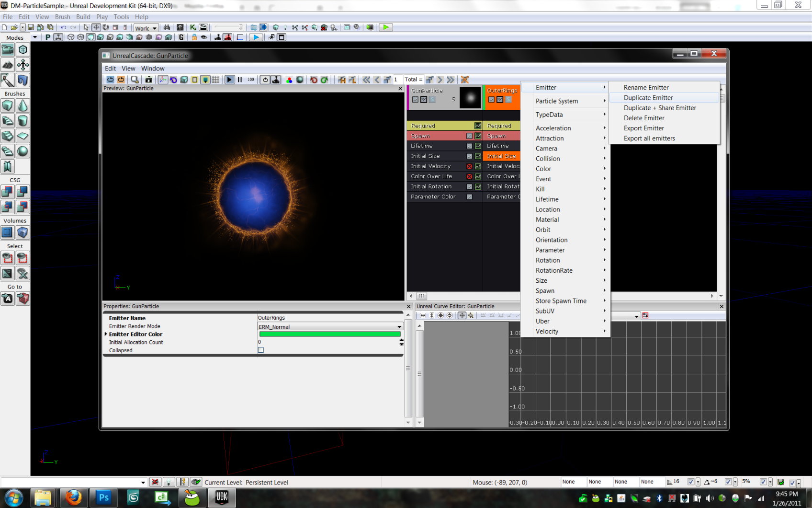Screen dimensions: 812x508
Task: Select the translate move widget icon
Action: pyautogui.click(x=96, y=27)
